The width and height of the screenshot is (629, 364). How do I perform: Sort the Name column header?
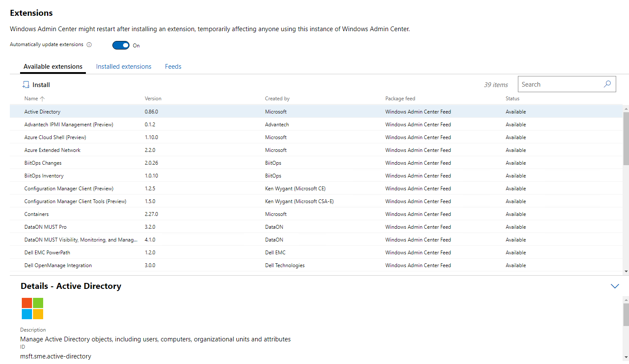30,98
